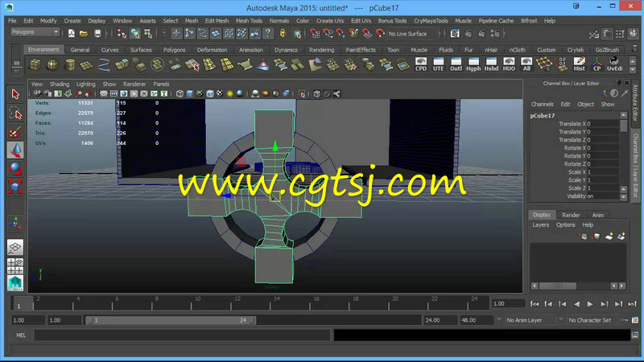Toggle use all lights viewport icon
This screenshot has height=362, width=644.
click(230, 93)
